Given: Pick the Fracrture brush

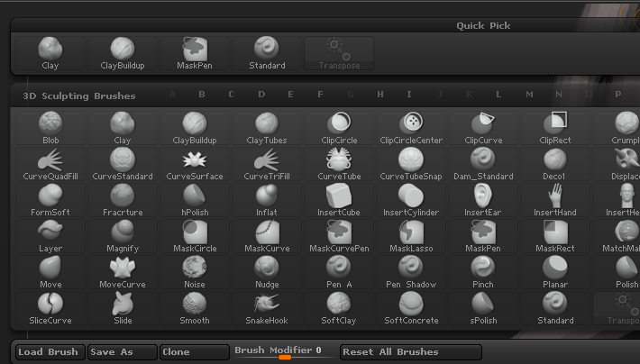Looking at the screenshot, I should click(x=123, y=200).
